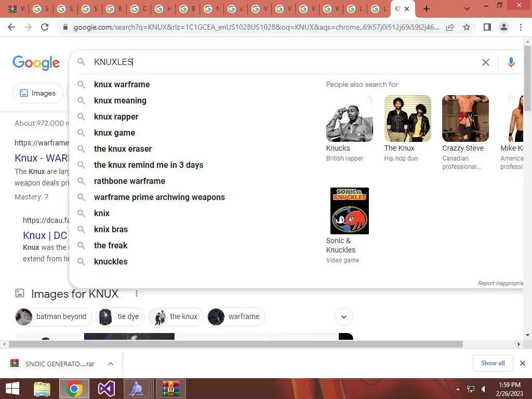Click the Google logo
The image size is (532, 399).
36,63
